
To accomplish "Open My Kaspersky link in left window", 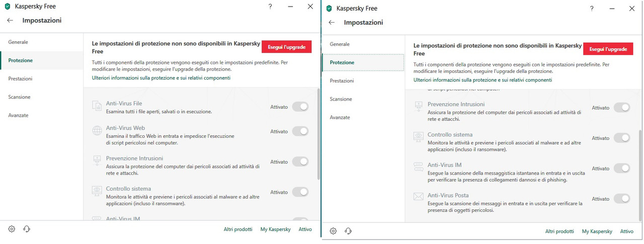I will click(275, 229).
